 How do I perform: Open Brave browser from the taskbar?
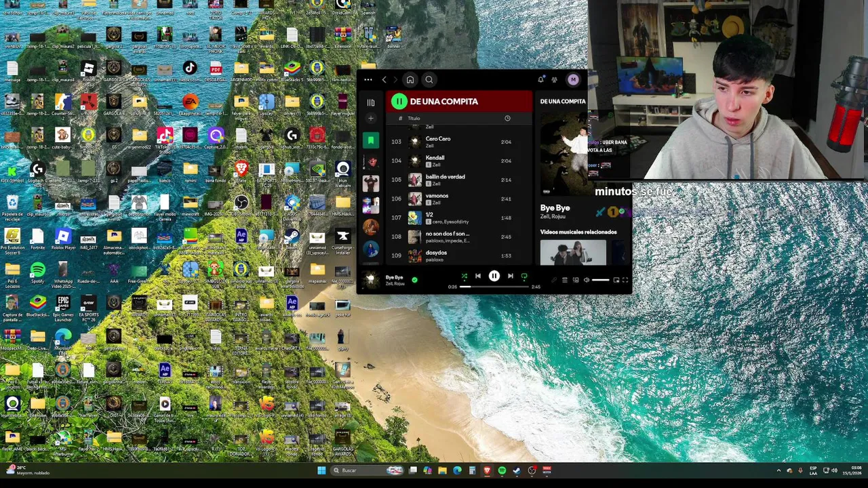pos(487,470)
